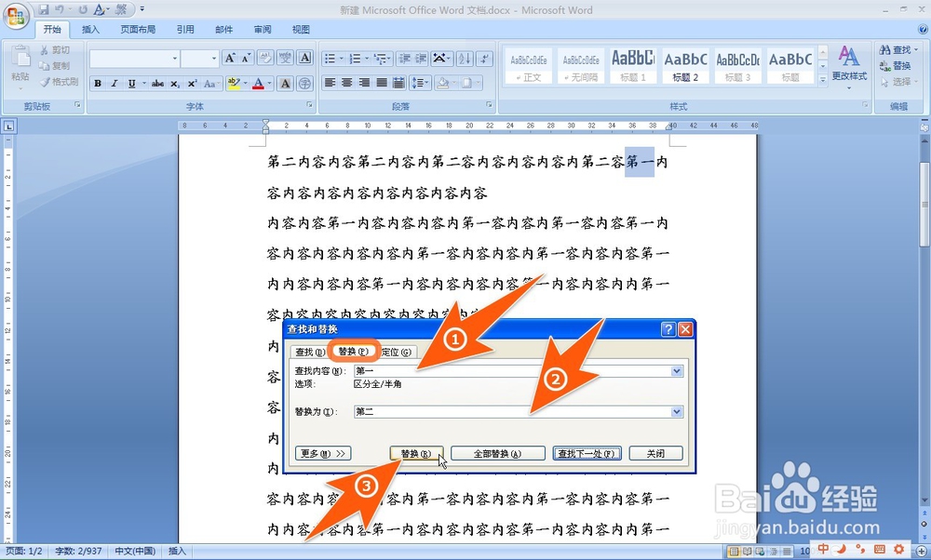Justify the paragraph text
931x560 pixels.
(x=382, y=83)
